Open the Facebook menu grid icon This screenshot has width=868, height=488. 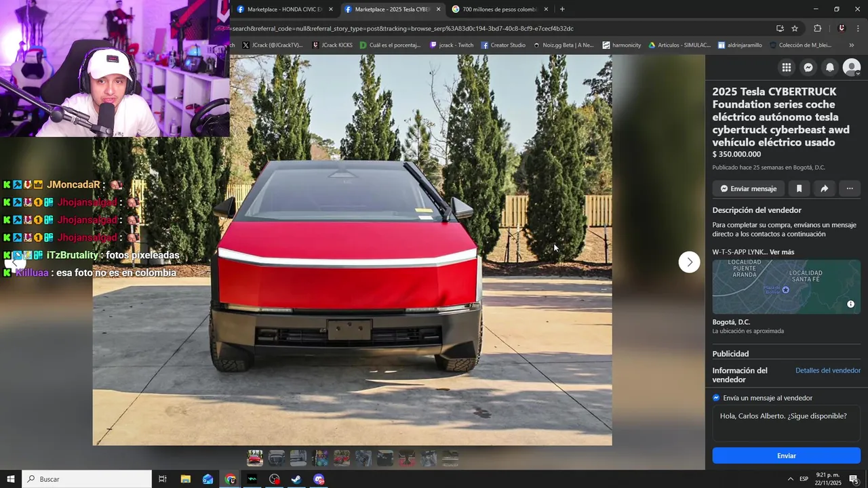pyautogui.click(x=787, y=67)
